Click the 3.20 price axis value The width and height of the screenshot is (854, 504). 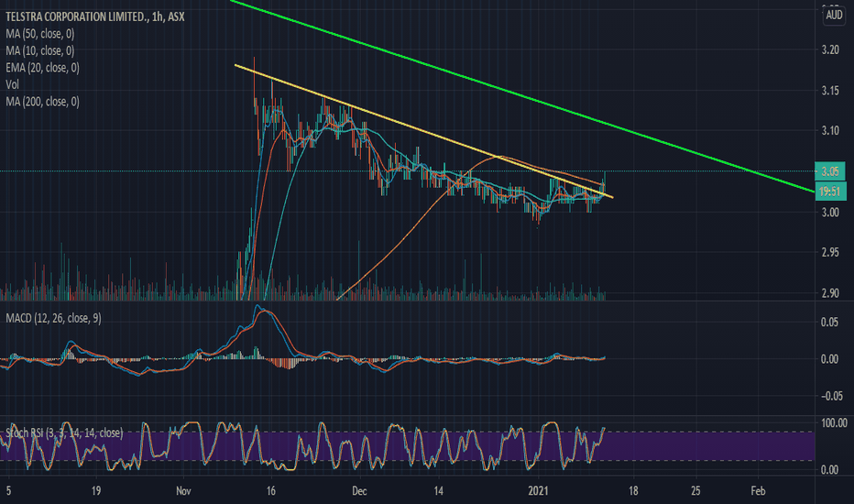[830, 50]
